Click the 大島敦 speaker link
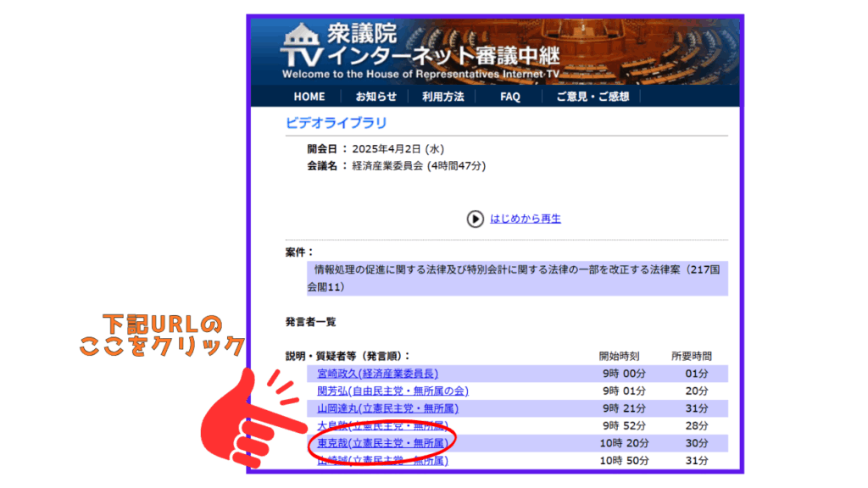The height and width of the screenshot is (488, 868). [x=382, y=425]
